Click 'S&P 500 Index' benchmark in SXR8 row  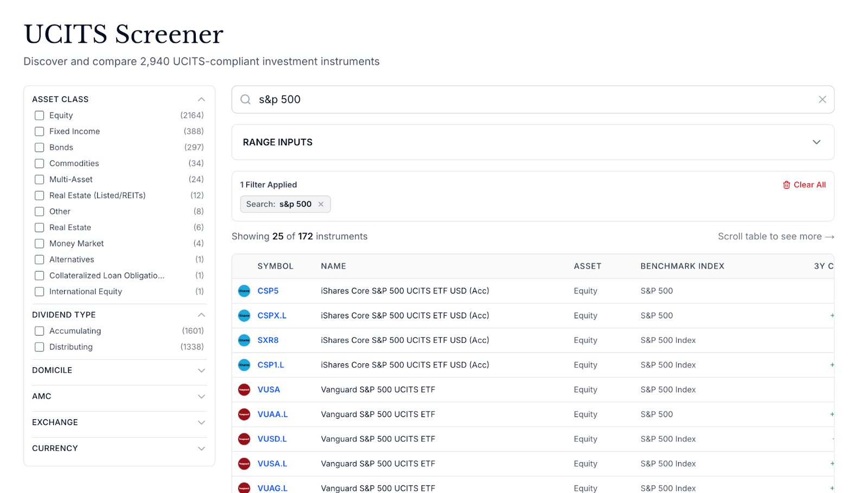point(668,340)
